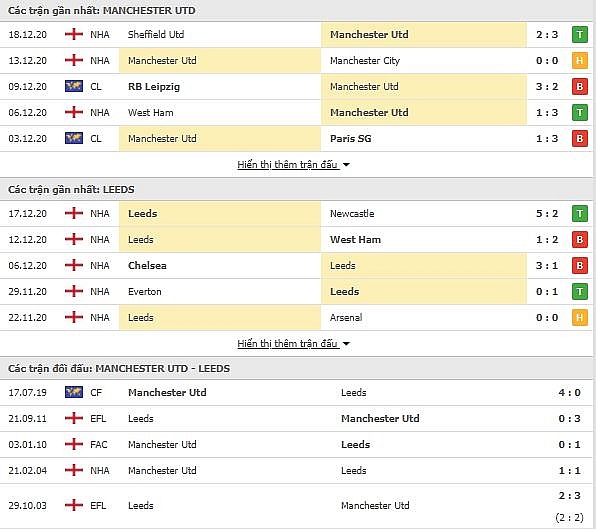Select the RB Leipzig team name

(x=154, y=87)
